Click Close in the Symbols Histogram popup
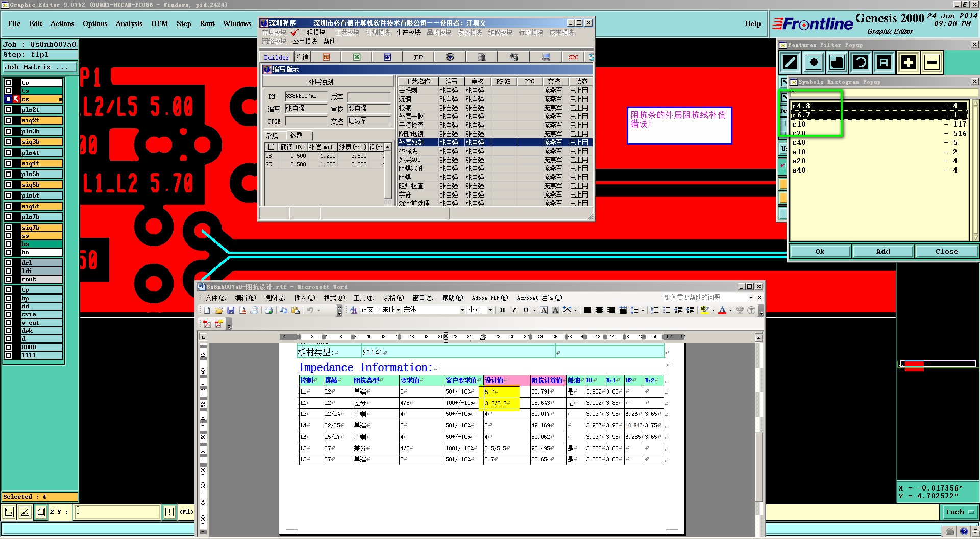The image size is (980, 539). (x=947, y=251)
